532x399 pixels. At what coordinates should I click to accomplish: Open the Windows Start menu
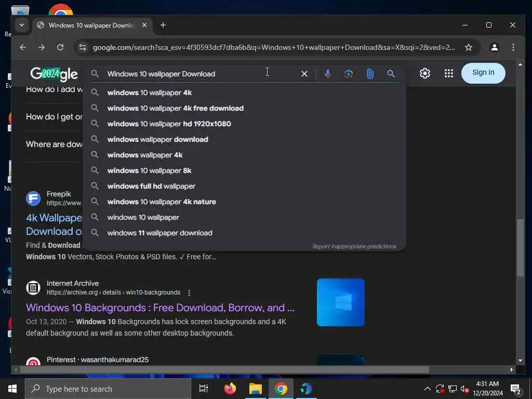12,389
